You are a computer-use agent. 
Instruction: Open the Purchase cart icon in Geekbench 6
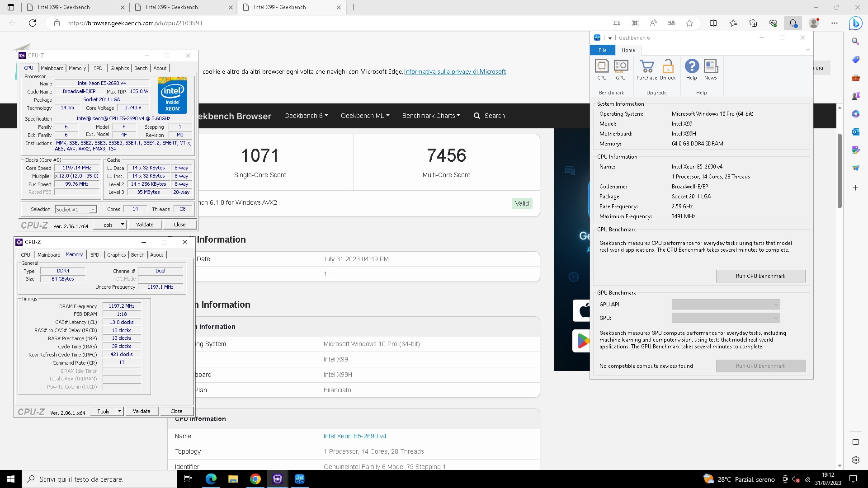click(647, 70)
